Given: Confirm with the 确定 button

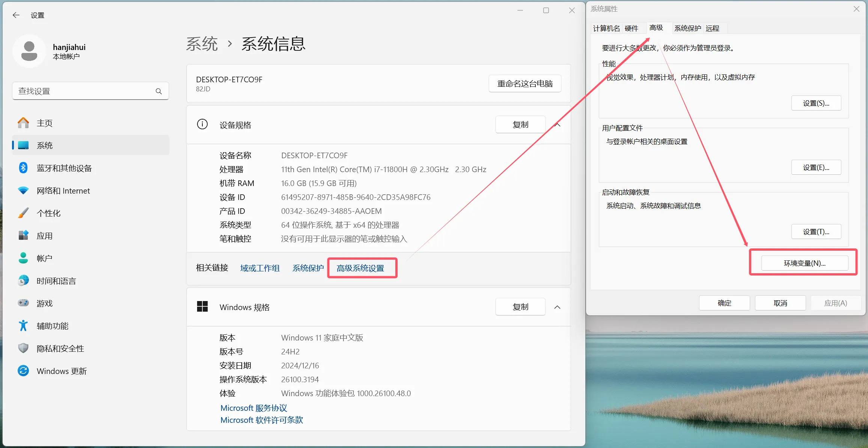Looking at the screenshot, I should tap(725, 303).
